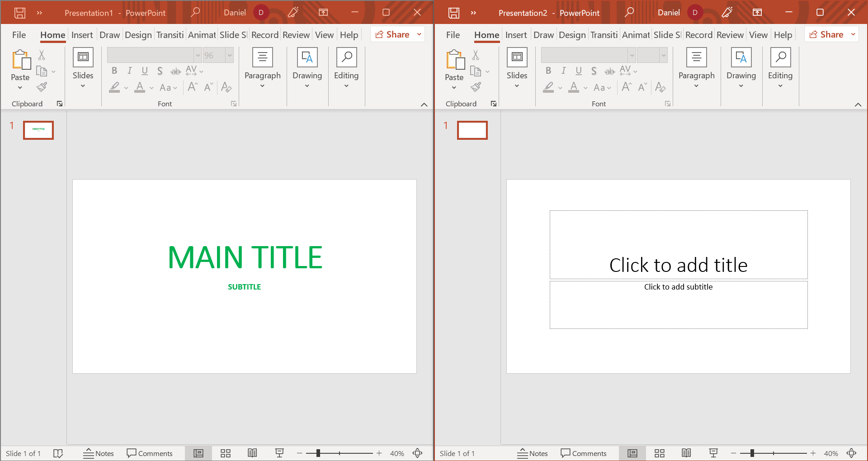The height and width of the screenshot is (461, 868).
Task: Click Fit slide to window in Presentation2
Action: (852, 453)
